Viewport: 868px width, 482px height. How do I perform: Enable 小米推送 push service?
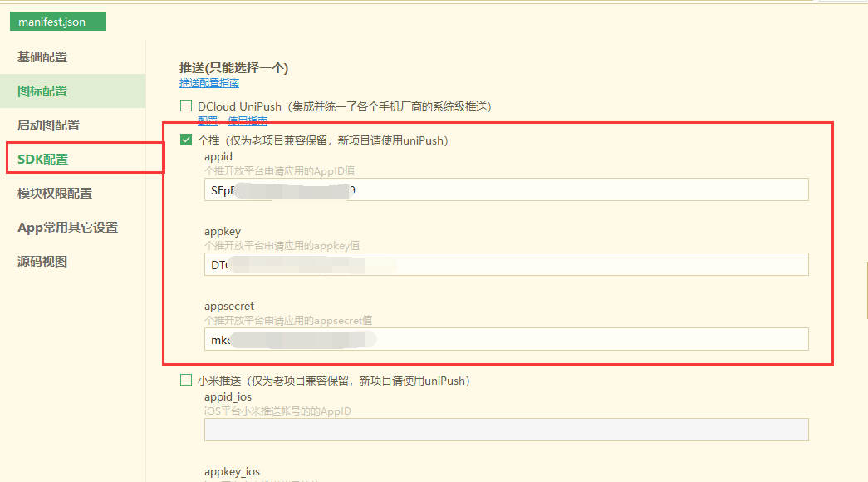[x=185, y=381]
